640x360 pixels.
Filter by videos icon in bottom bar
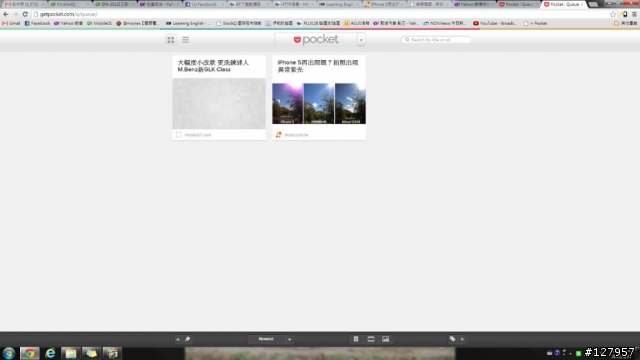[371, 339]
